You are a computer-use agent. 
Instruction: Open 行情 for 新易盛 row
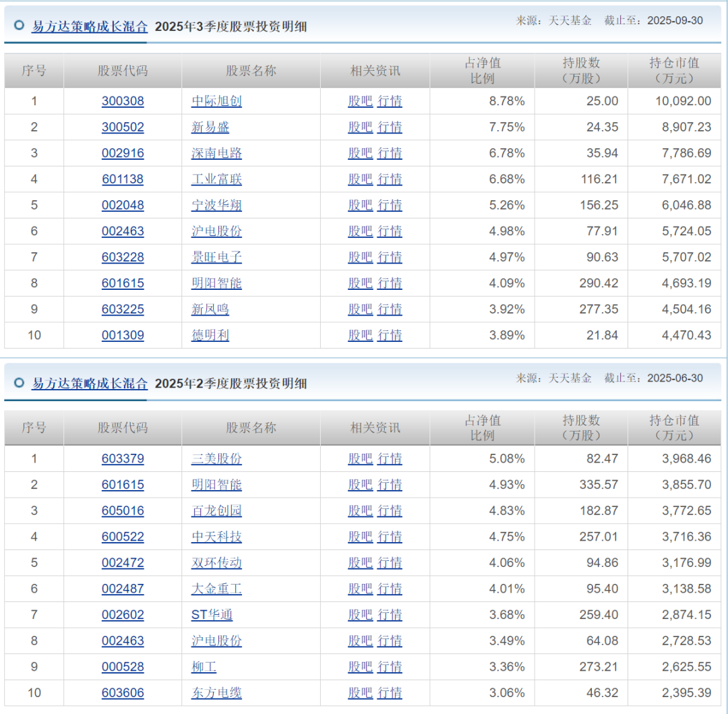click(x=390, y=127)
